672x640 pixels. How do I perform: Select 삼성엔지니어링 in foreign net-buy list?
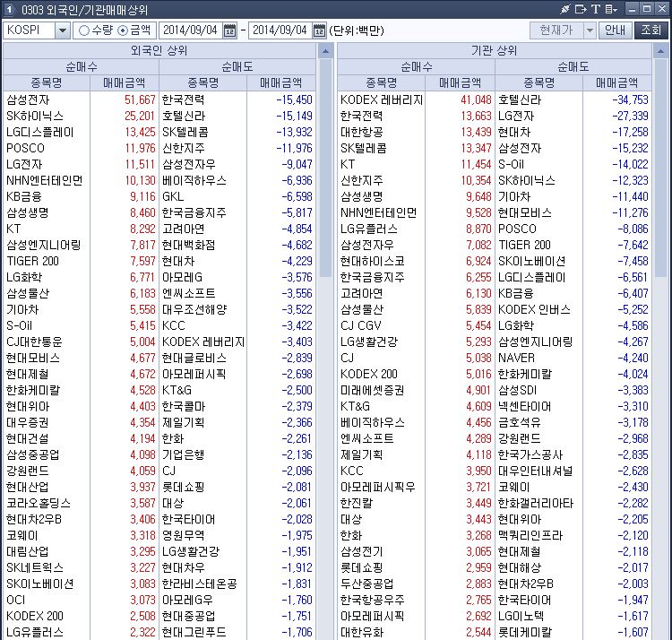click(44, 246)
